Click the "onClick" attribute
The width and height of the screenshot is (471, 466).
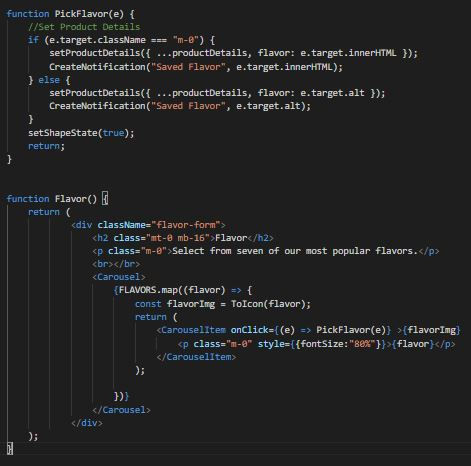click(x=249, y=330)
